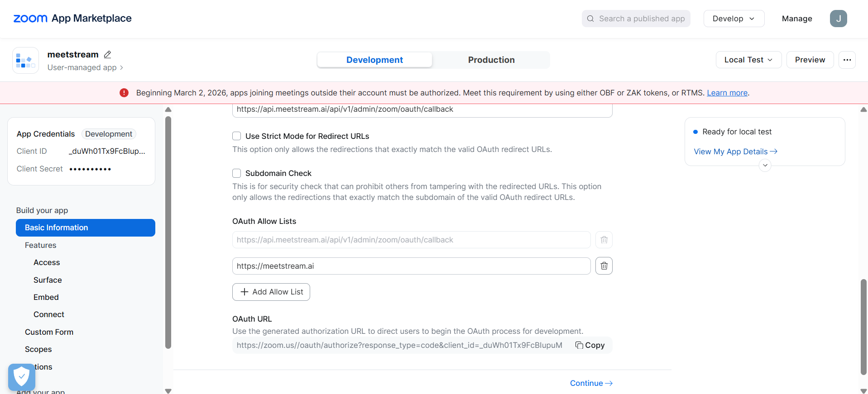Open Surface in sidebar
Image resolution: width=868 pixels, height=394 pixels.
click(x=48, y=280)
